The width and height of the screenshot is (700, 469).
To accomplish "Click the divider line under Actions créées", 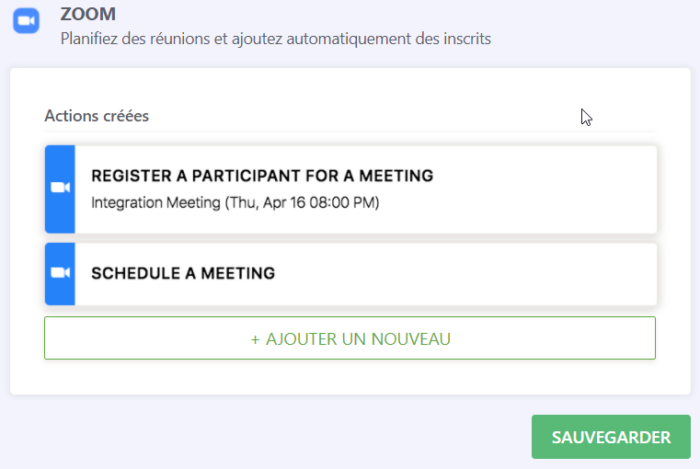I will click(x=350, y=131).
